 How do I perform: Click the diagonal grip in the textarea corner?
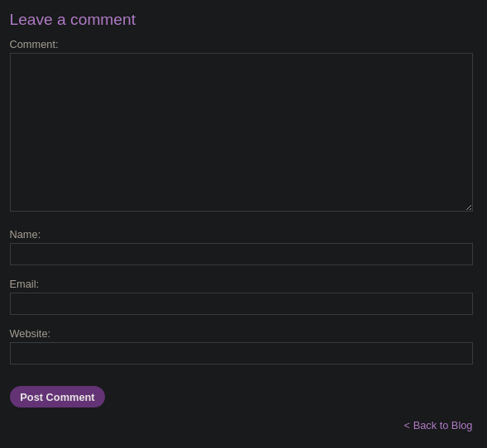pyautogui.click(x=469, y=207)
